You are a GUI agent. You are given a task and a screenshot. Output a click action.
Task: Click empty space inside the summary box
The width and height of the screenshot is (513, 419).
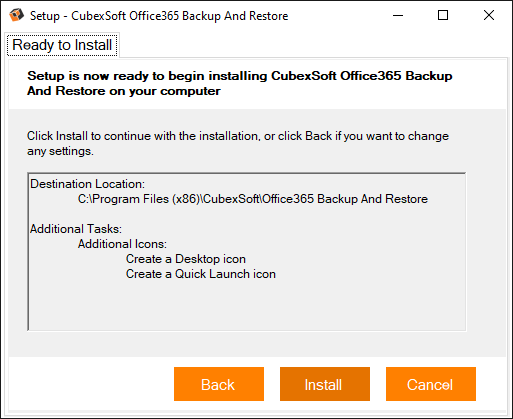point(247,307)
